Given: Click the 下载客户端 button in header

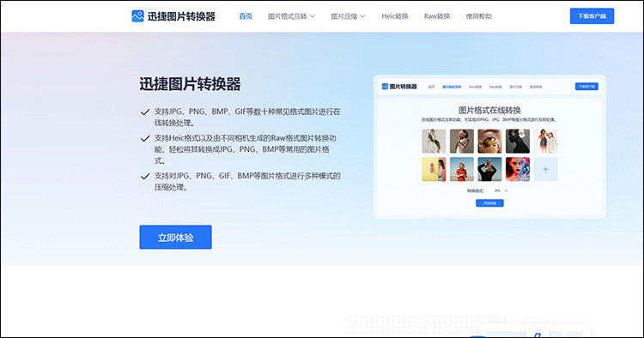Looking at the screenshot, I should point(592,16).
